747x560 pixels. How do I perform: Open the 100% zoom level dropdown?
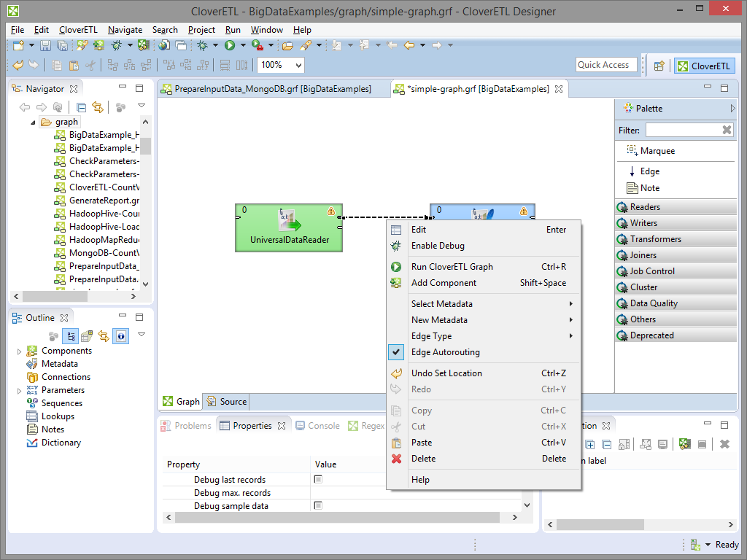coord(298,65)
